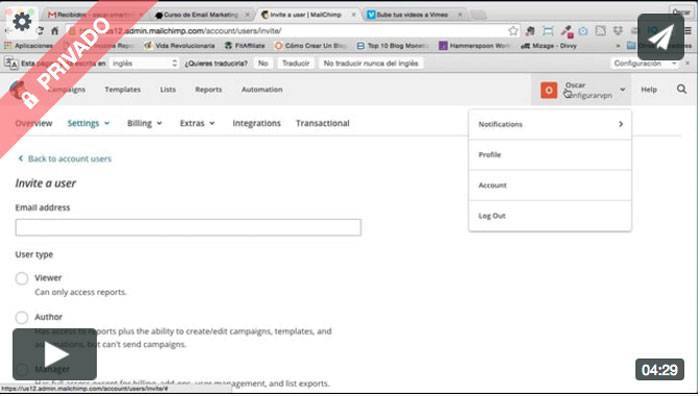
Task: Click No traducir nunca del inglés
Action: (371, 63)
